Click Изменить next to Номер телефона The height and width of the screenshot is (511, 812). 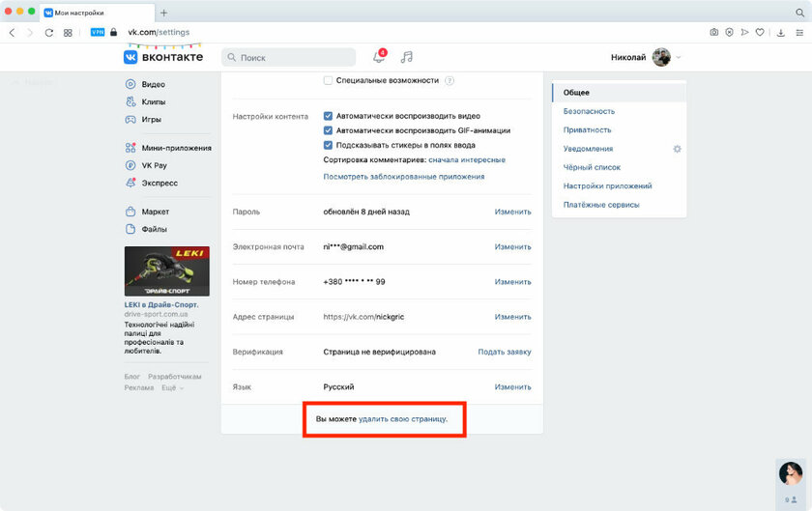pos(512,282)
